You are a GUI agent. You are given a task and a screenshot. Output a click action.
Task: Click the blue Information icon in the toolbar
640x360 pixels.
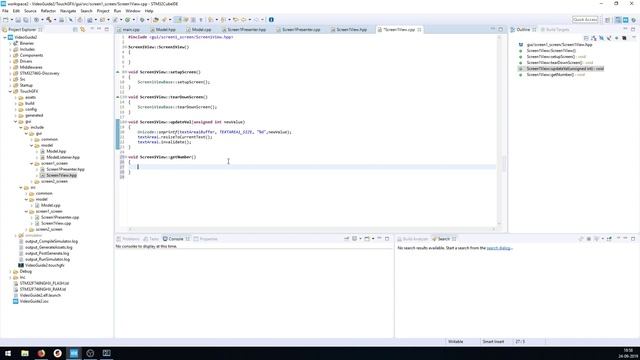pyautogui.click(x=271, y=20)
